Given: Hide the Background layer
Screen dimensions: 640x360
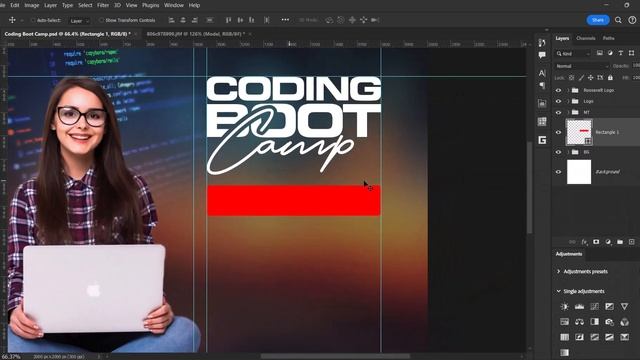Looking at the screenshot, I should tap(558, 172).
